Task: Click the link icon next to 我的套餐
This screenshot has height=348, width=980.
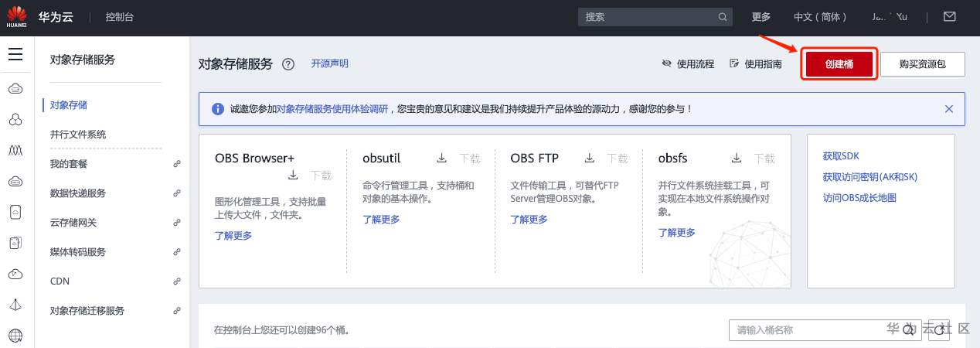Action: (177, 164)
